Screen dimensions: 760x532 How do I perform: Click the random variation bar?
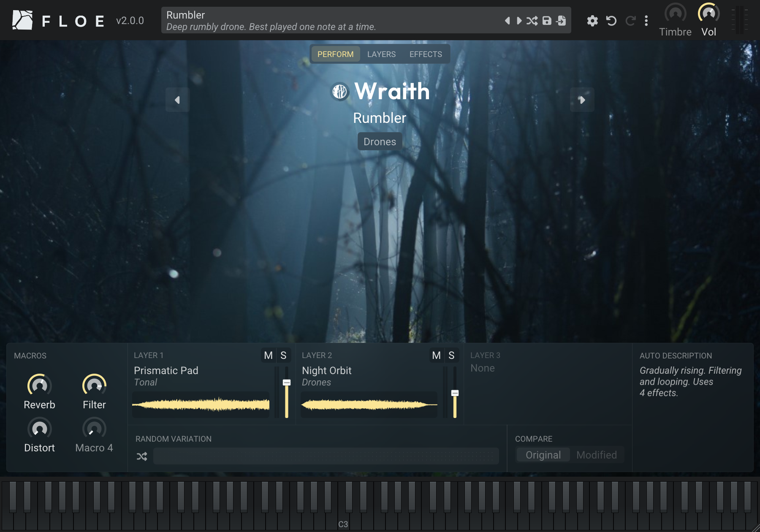tap(326, 456)
